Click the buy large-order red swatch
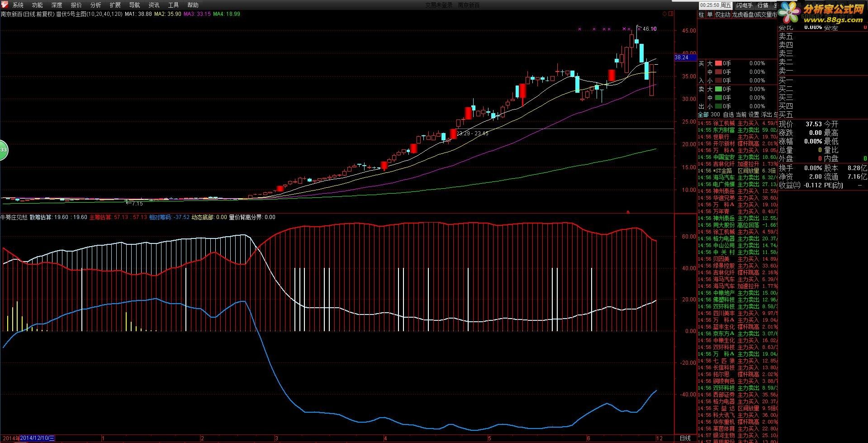The height and width of the screenshot is (443, 868). point(718,63)
